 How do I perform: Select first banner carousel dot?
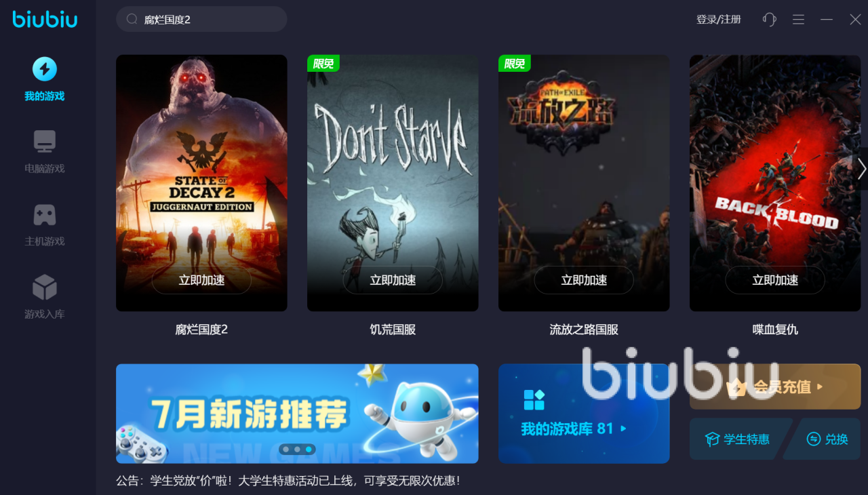(x=286, y=449)
